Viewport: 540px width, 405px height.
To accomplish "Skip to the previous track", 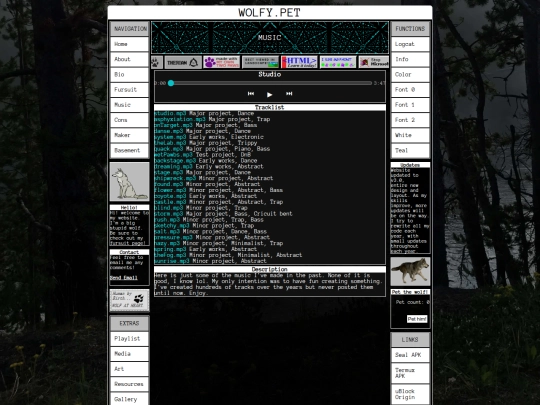I will coord(251,94).
